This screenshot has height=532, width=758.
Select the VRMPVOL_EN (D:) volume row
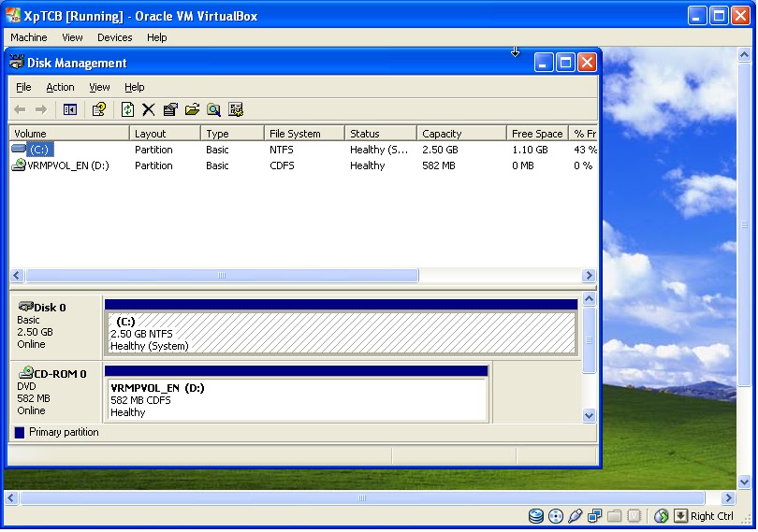[x=303, y=165]
